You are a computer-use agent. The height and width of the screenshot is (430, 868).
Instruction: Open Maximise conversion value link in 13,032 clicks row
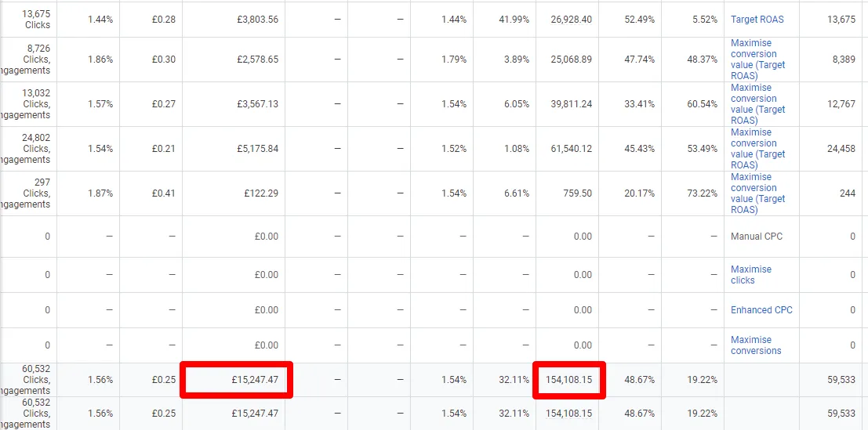pos(758,104)
